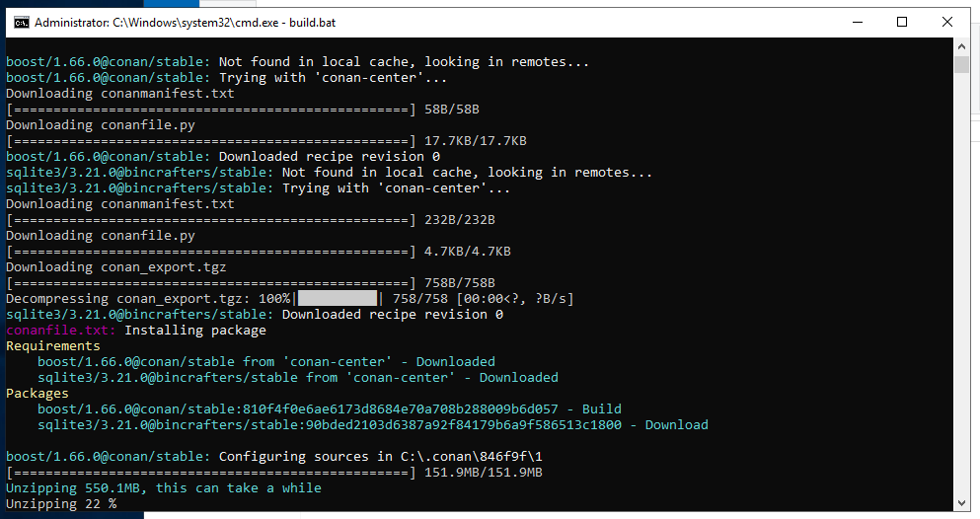980x519 pixels.
Task: Click the '4.7KB/4.7KB' progress line
Action: 259,252
